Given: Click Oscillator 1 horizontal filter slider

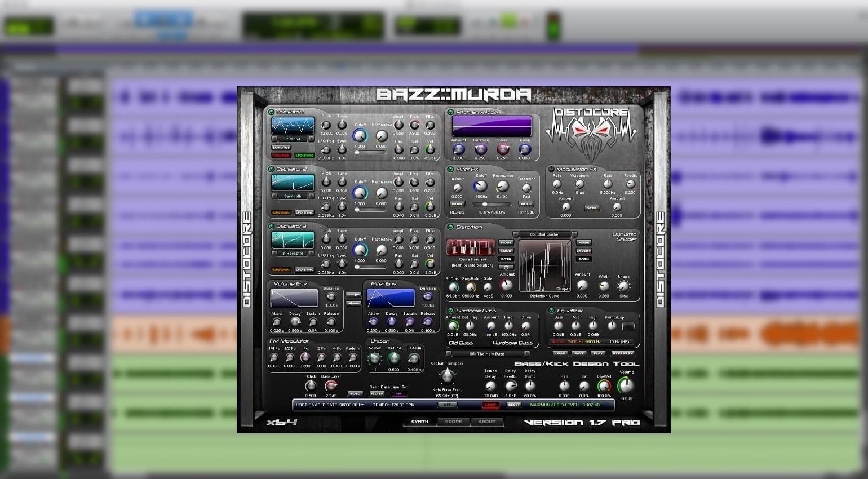Looking at the screenshot, I should click(x=370, y=153).
